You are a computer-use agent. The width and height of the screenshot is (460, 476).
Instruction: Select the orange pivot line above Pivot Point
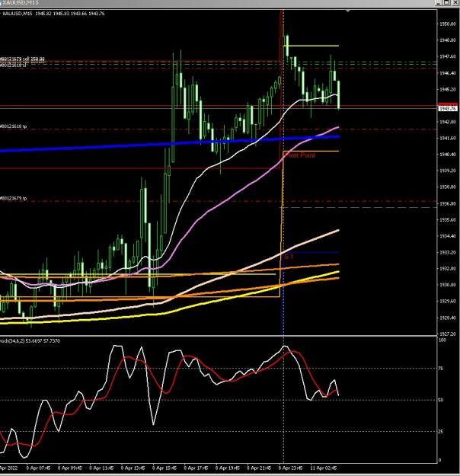point(311,152)
